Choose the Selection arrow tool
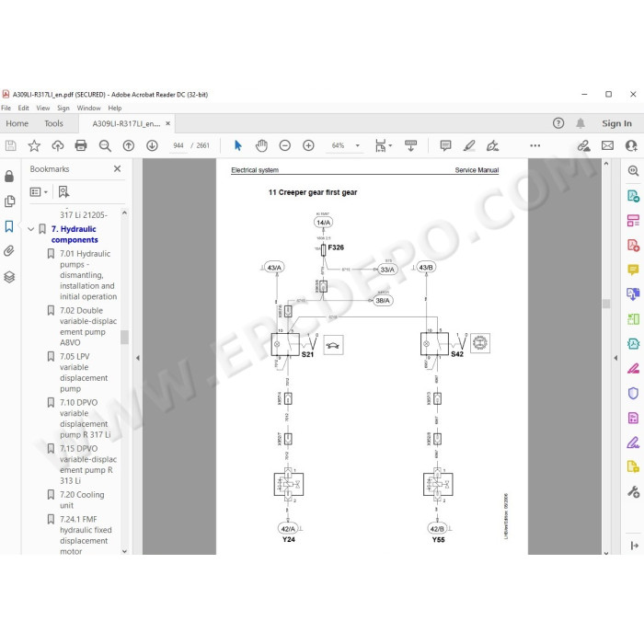Screen dimensions: 644x644 (x=237, y=145)
